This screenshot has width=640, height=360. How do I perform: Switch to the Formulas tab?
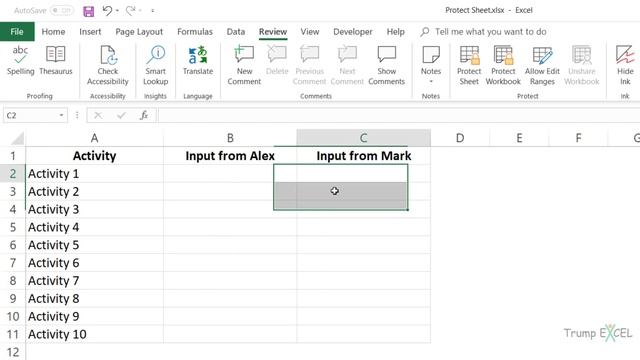coord(195,31)
